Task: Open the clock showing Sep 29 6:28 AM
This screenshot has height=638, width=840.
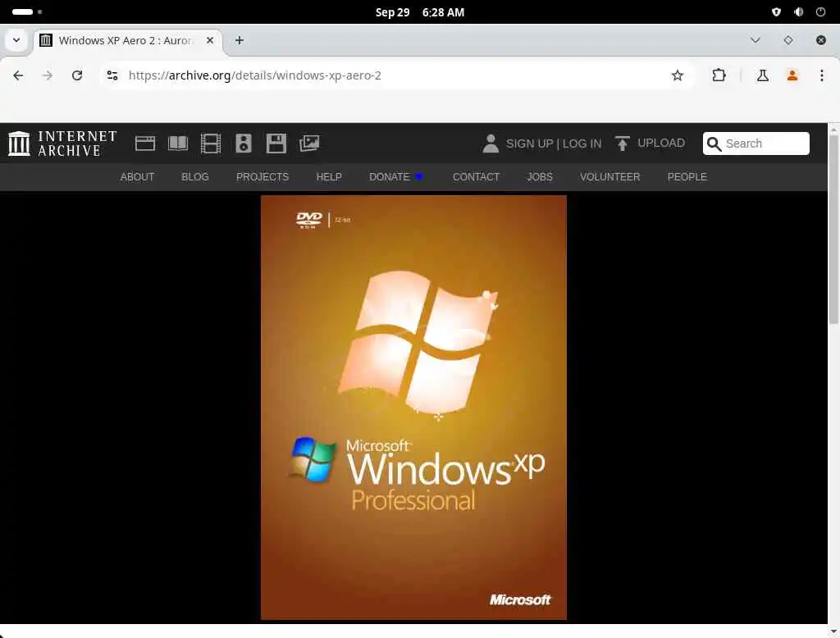Action: click(x=419, y=12)
